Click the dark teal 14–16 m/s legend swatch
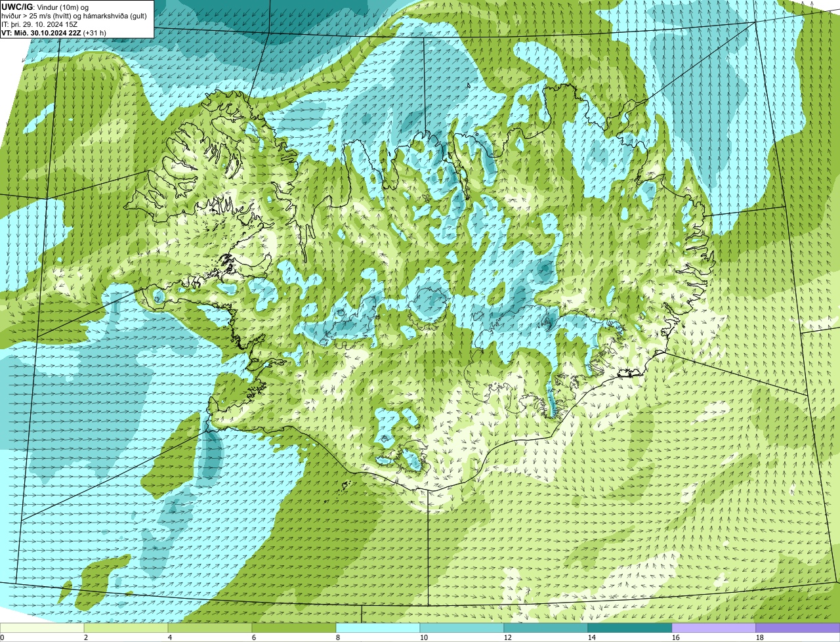 [630, 628]
